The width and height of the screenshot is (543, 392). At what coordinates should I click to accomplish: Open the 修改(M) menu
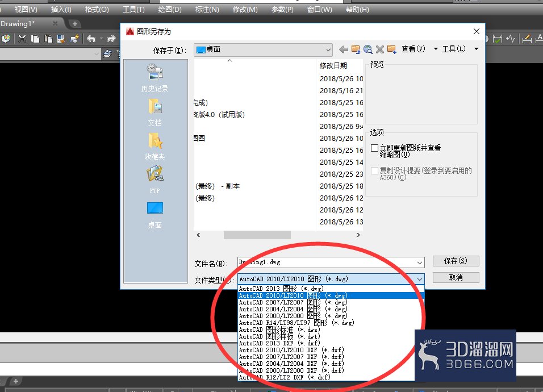(245, 9)
